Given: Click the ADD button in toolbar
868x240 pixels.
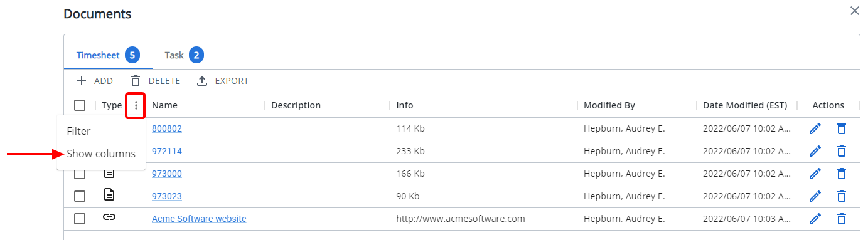Looking at the screenshot, I should pyautogui.click(x=95, y=81).
